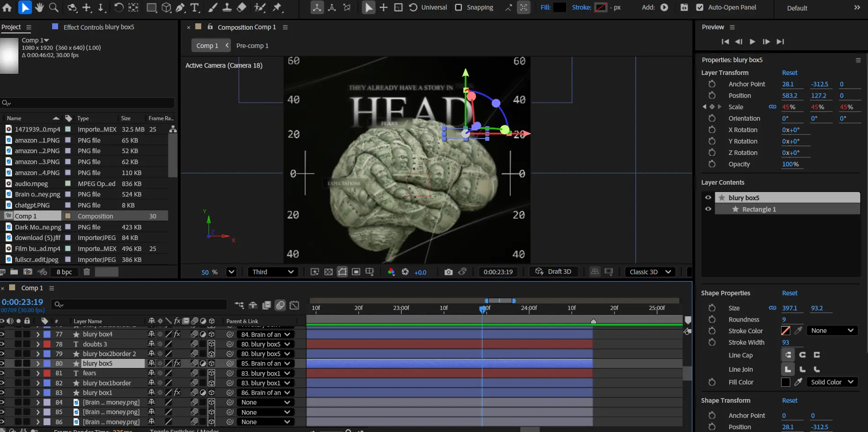868x432 pixels.
Task: Click the Fill Color swatch
Action: (785, 382)
